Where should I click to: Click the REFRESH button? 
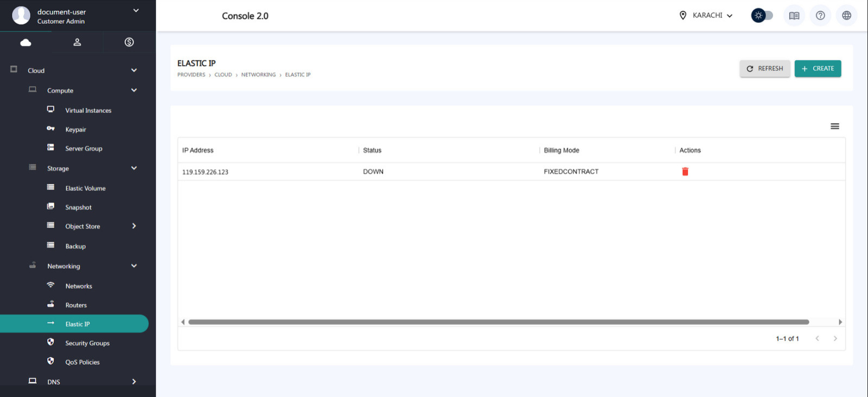click(x=764, y=68)
